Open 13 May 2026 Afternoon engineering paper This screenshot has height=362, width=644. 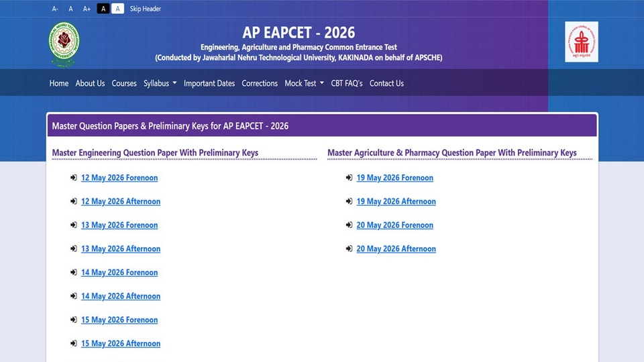pos(121,249)
